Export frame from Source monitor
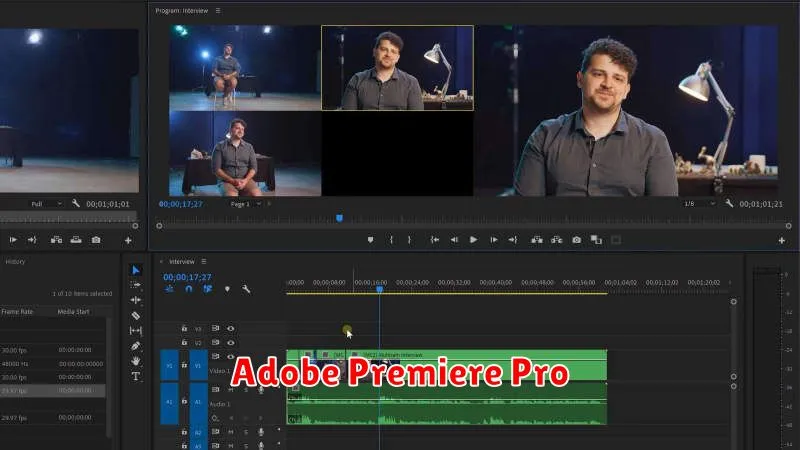Viewport: 800px width, 450px height. 96,240
